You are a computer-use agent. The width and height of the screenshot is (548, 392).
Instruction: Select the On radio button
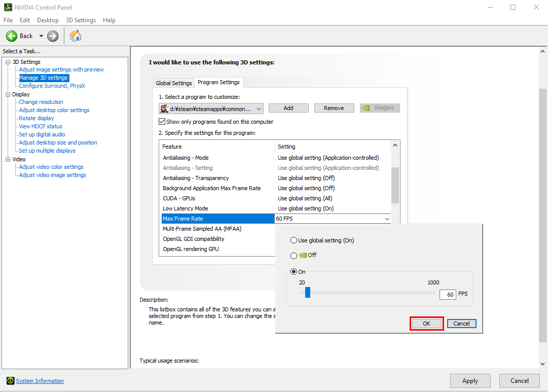294,272
